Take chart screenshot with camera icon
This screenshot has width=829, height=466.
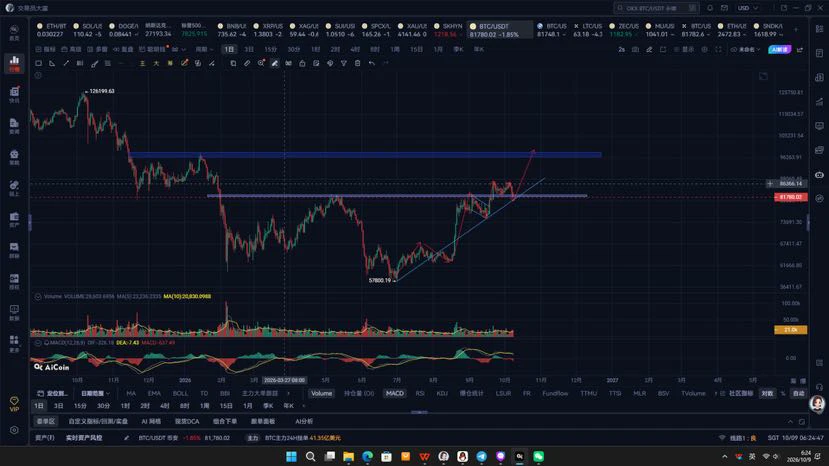pos(635,49)
